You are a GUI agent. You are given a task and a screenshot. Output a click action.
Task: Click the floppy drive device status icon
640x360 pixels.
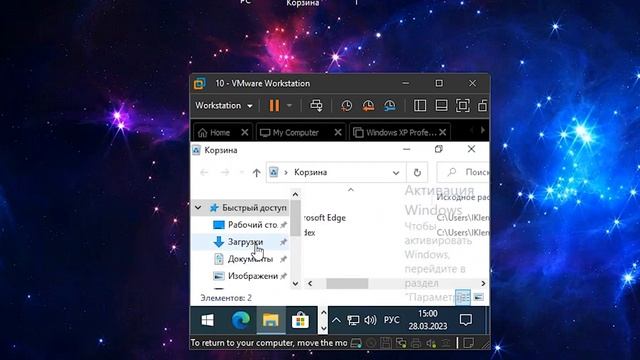386,343
